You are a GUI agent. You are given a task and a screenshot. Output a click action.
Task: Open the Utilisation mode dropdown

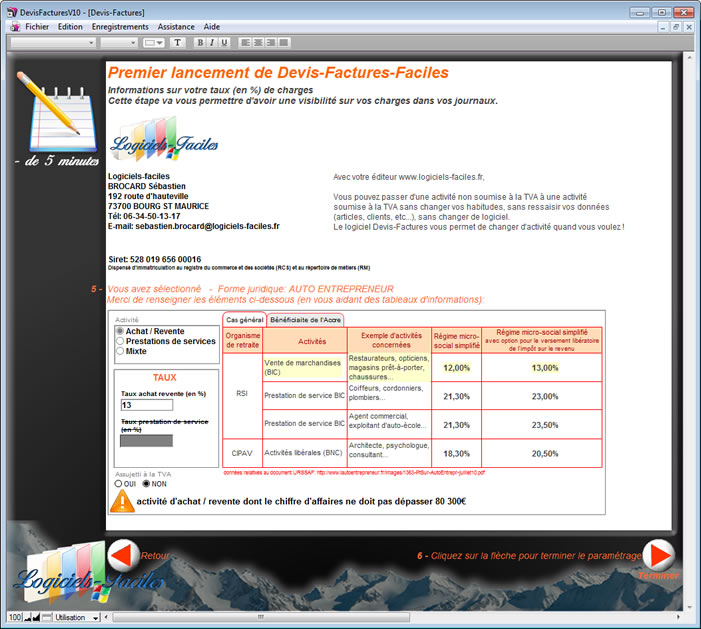[77, 617]
